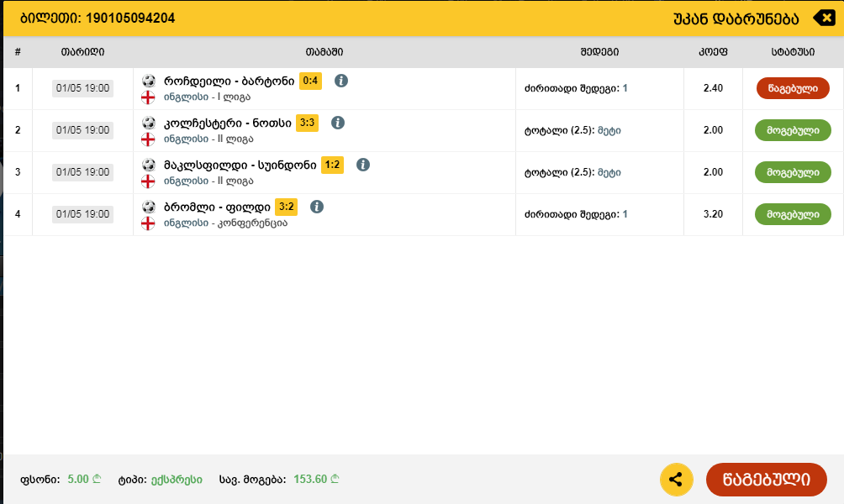The width and height of the screenshot is (844, 504).
Task: Click match name კოლჩესტერი - ნოთსი
Action: click(x=227, y=123)
